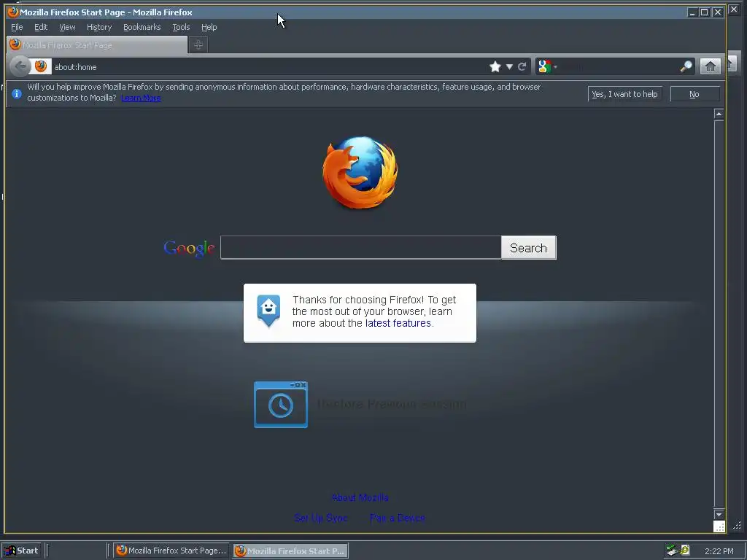Select the Mozilla Firefox Start Page tab
This screenshot has height=560, width=747.
tap(97, 44)
